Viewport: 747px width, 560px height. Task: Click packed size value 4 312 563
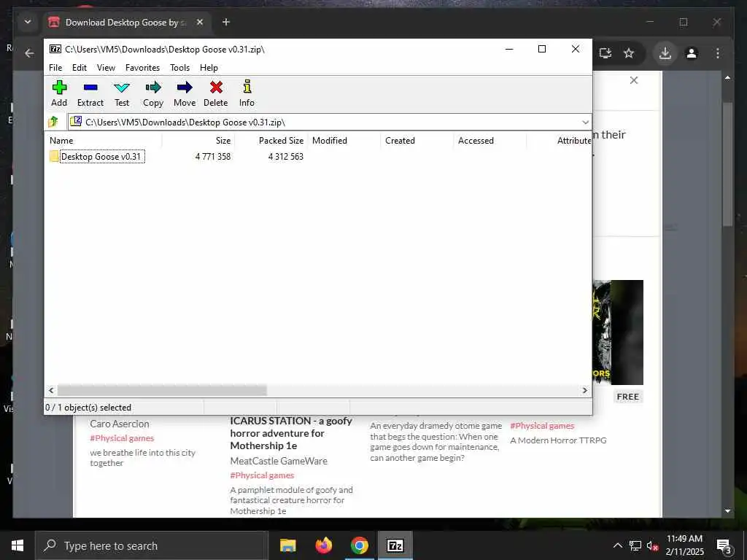[286, 157]
